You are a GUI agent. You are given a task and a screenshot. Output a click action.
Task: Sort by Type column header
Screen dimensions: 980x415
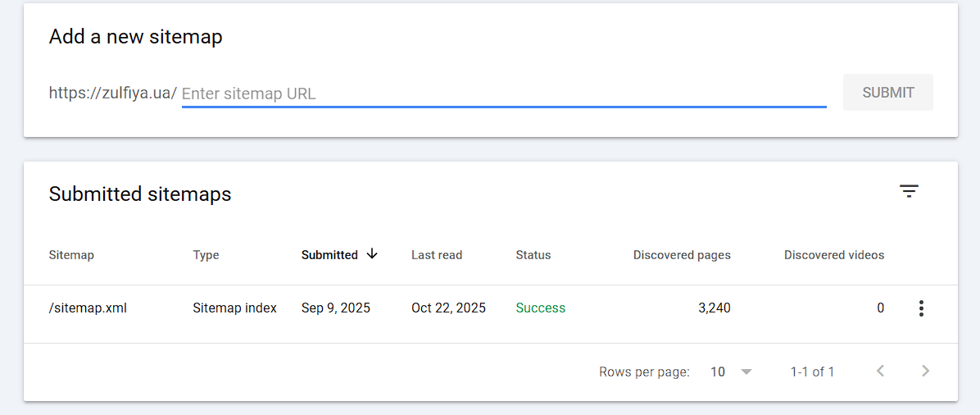[x=206, y=255]
